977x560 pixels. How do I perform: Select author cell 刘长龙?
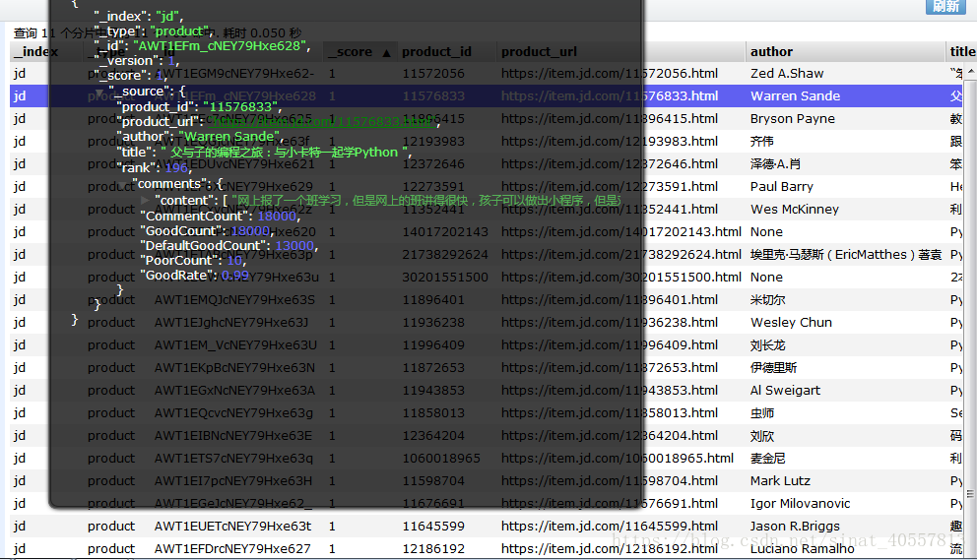point(767,345)
